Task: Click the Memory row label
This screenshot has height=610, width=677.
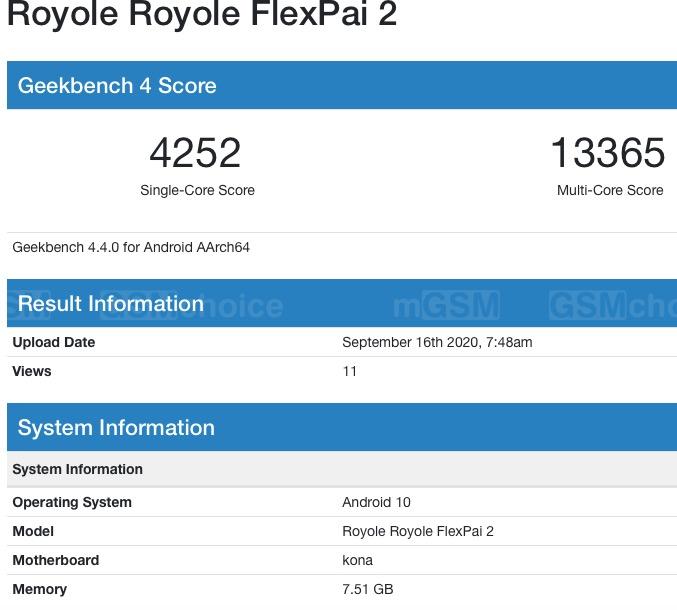Action: click(x=40, y=589)
